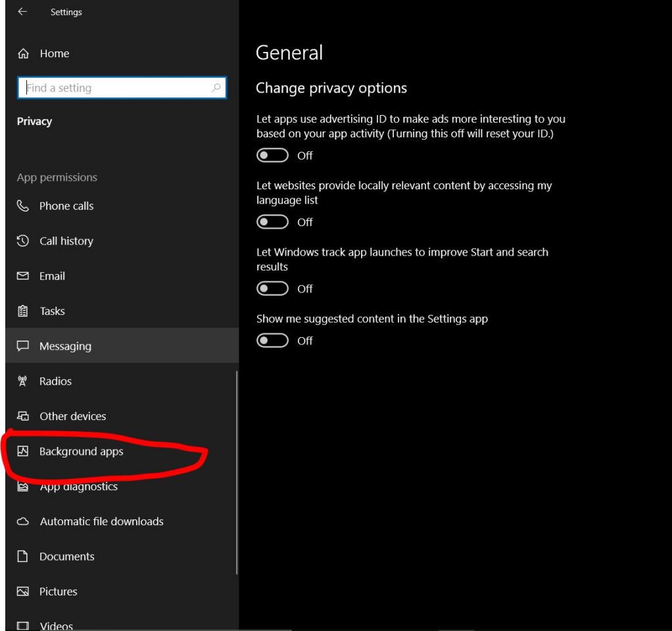
Task: Click the Email envelope icon
Action: pos(23,276)
